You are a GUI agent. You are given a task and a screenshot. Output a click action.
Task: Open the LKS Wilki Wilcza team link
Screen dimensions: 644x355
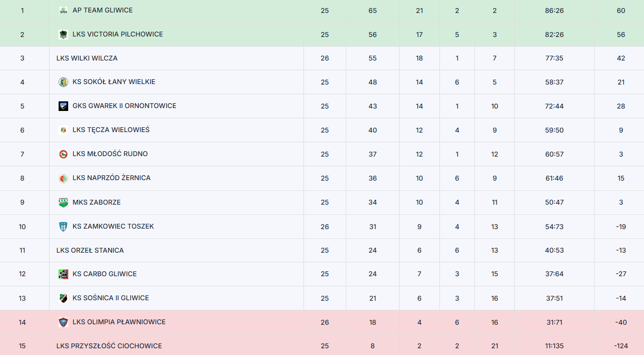coord(87,58)
